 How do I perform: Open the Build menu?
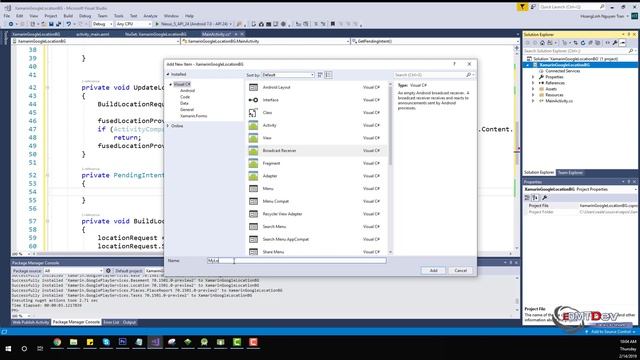(x=68, y=16)
